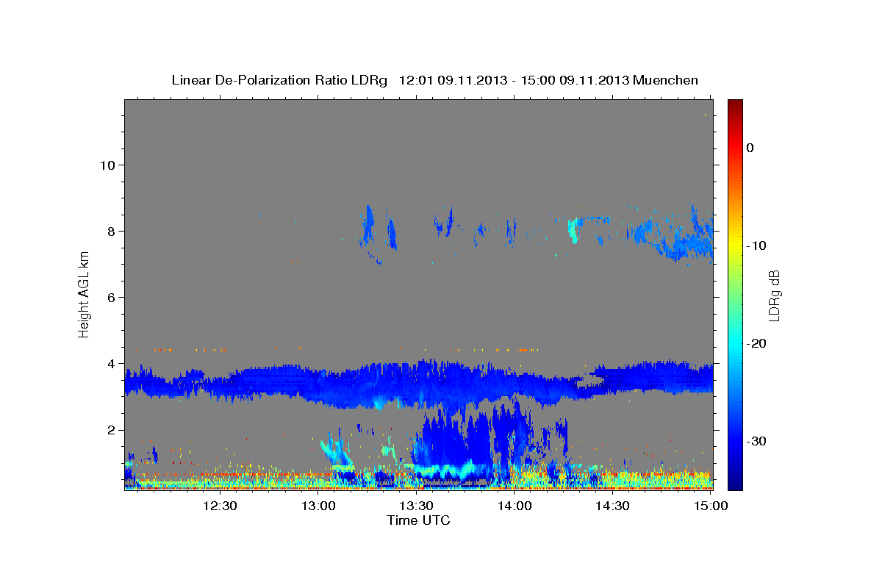Click the 14:30 time tick label
Screen dimensions: 882x588
pos(612,506)
